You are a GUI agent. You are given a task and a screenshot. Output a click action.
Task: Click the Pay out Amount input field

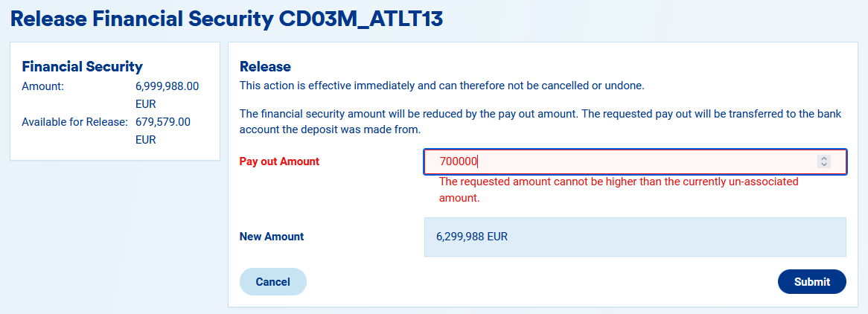[625, 161]
